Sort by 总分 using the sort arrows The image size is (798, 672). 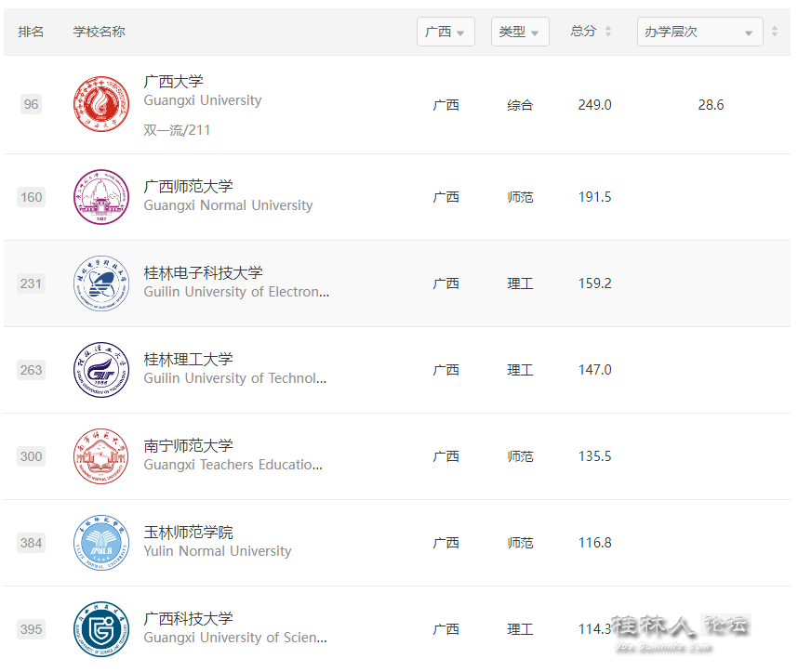607,32
